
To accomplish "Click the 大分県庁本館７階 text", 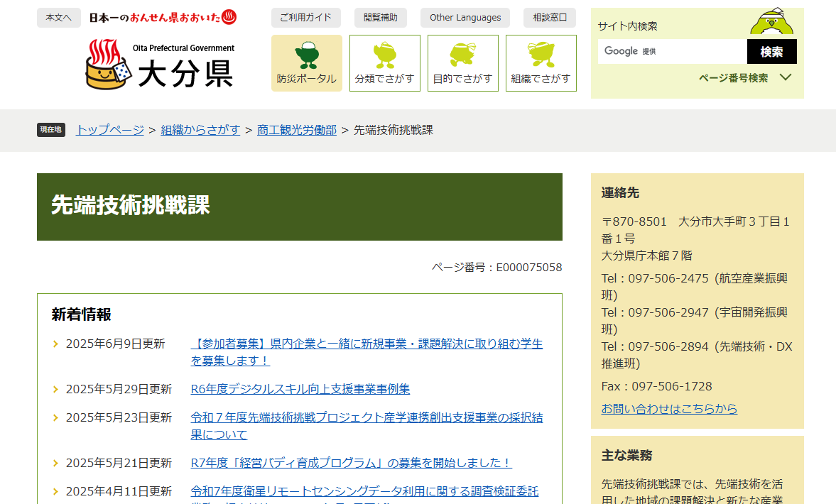I will coord(647,256).
